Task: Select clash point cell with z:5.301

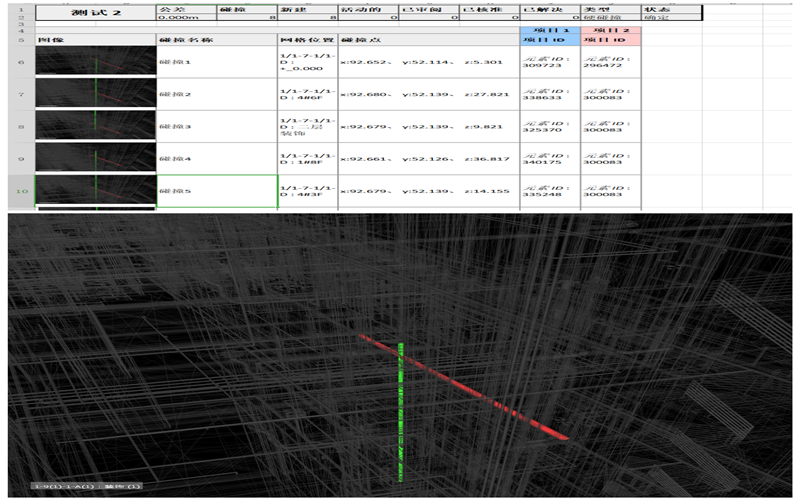Action: click(x=429, y=62)
